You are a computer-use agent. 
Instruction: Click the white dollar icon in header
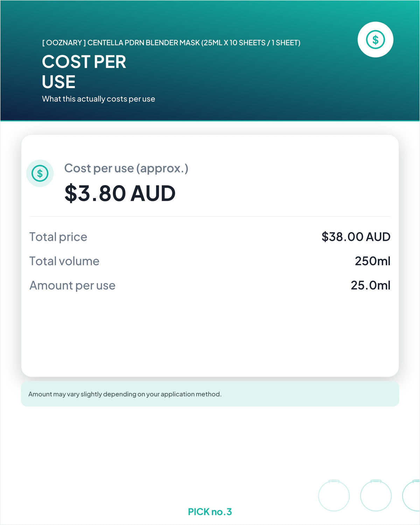coord(376,40)
